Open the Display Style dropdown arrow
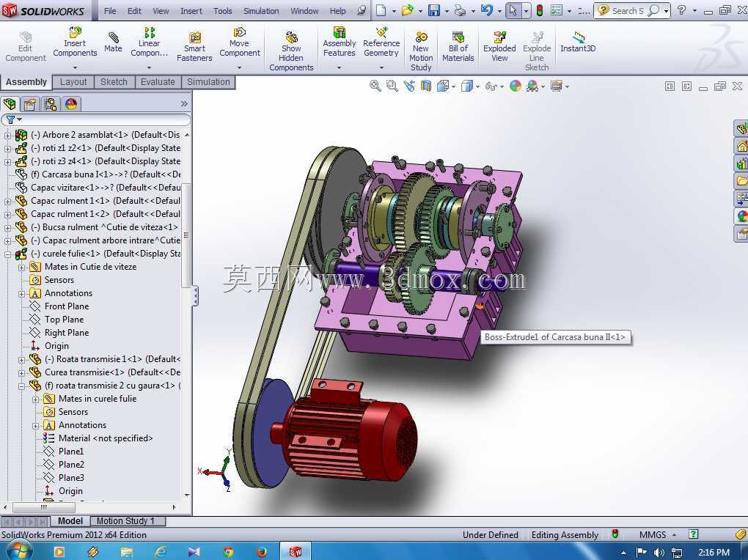The height and width of the screenshot is (560, 748). pos(477,86)
